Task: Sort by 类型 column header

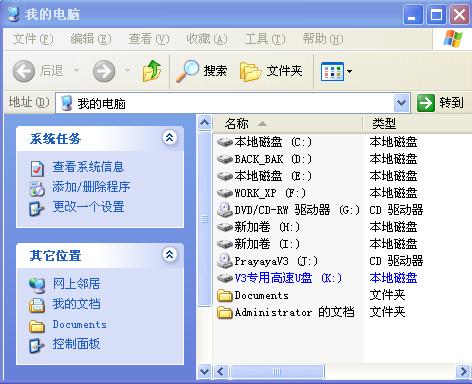Action: 417,124
